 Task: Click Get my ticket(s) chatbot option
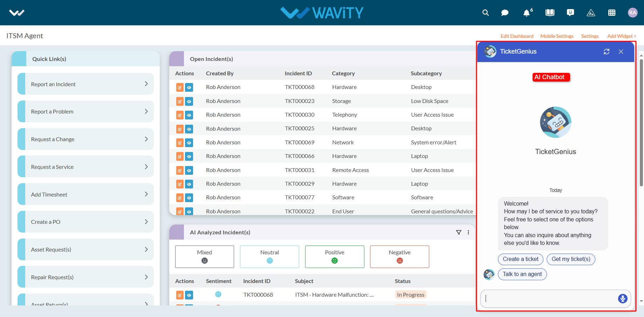point(571,259)
